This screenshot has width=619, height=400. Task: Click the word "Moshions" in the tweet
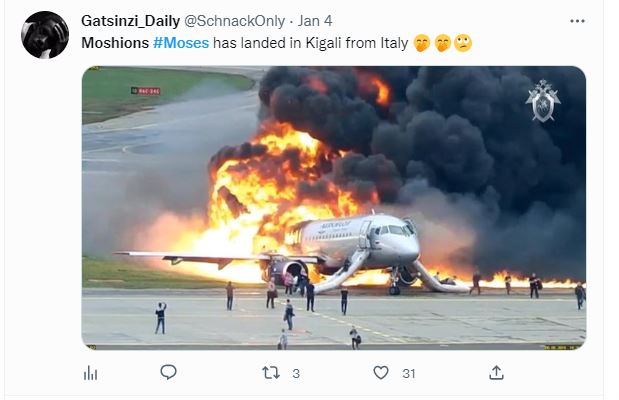coord(115,42)
